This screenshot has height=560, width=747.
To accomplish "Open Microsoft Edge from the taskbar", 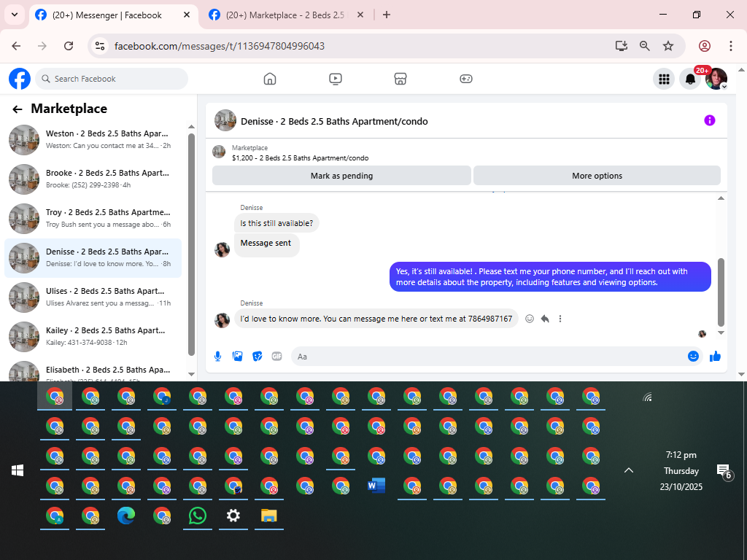I will pyautogui.click(x=125, y=516).
